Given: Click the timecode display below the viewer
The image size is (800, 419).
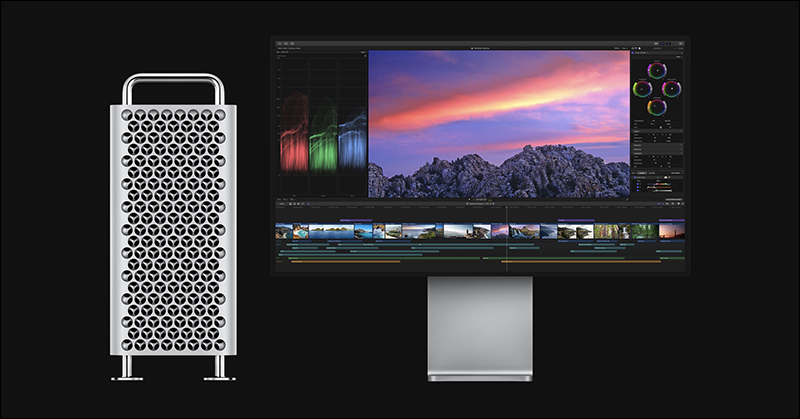Looking at the screenshot, I should point(481,199).
